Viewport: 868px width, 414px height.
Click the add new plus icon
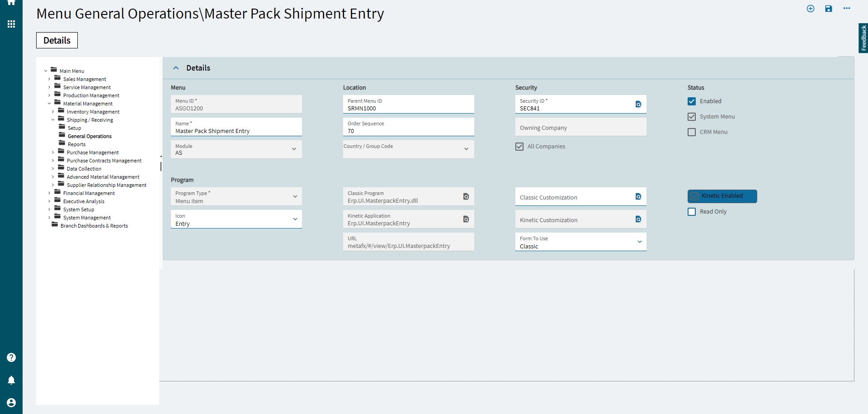tap(811, 9)
